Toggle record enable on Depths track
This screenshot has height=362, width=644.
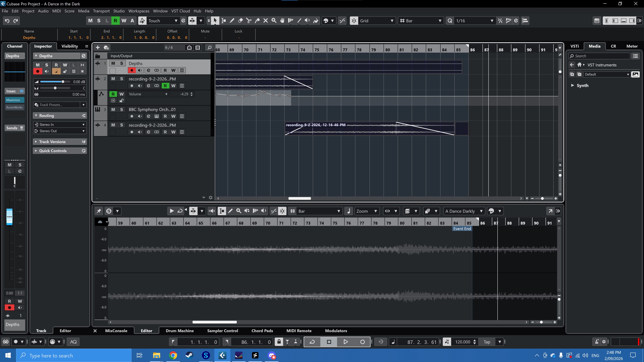click(132, 70)
